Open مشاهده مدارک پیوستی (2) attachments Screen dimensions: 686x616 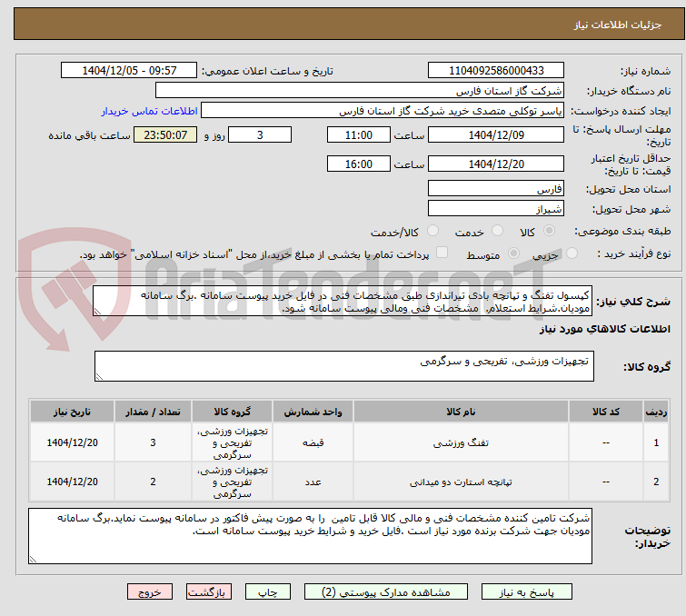[x=385, y=592]
